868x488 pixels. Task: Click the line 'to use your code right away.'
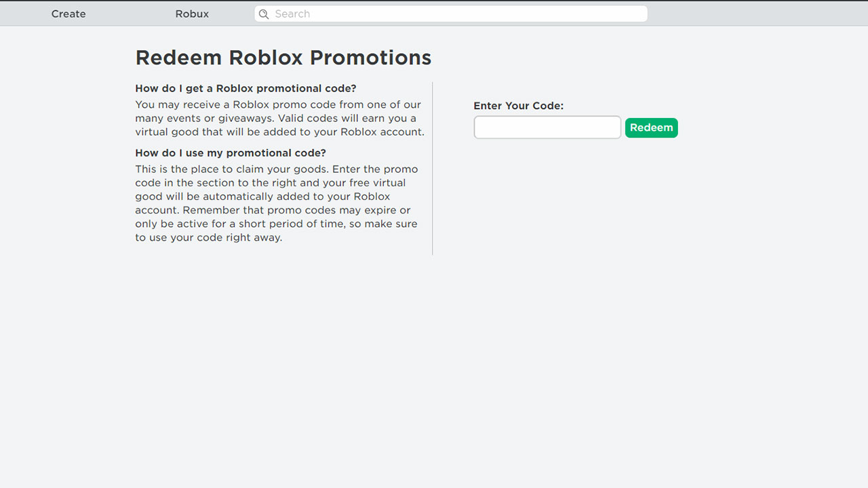[x=208, y=238]
